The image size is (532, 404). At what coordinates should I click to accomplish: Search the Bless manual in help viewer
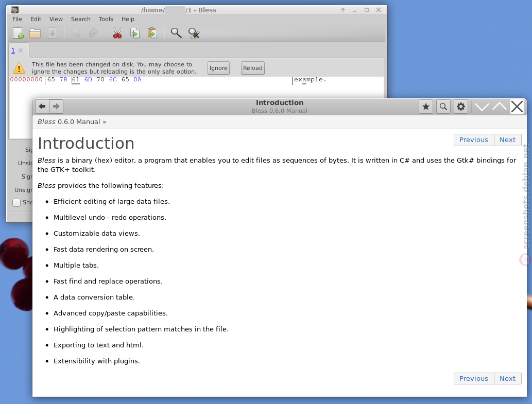coord(443,107)
